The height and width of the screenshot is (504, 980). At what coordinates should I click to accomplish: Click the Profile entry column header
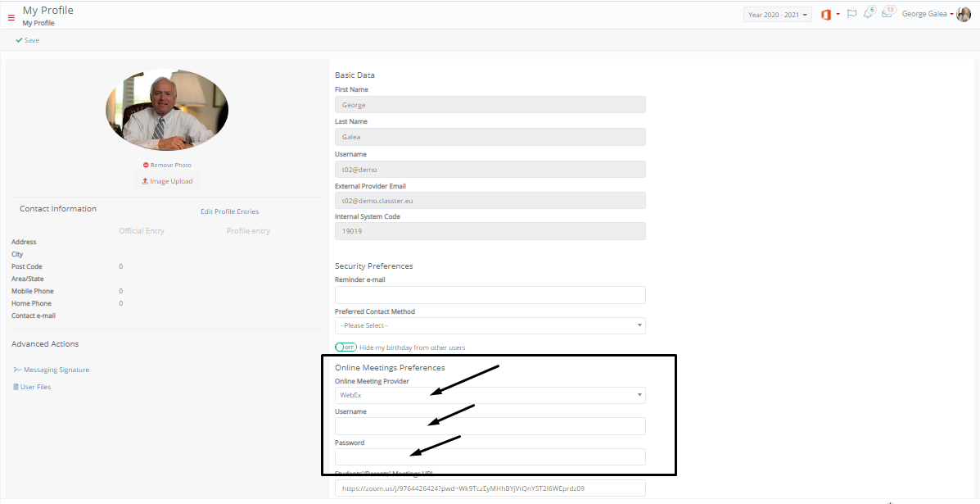248,231
